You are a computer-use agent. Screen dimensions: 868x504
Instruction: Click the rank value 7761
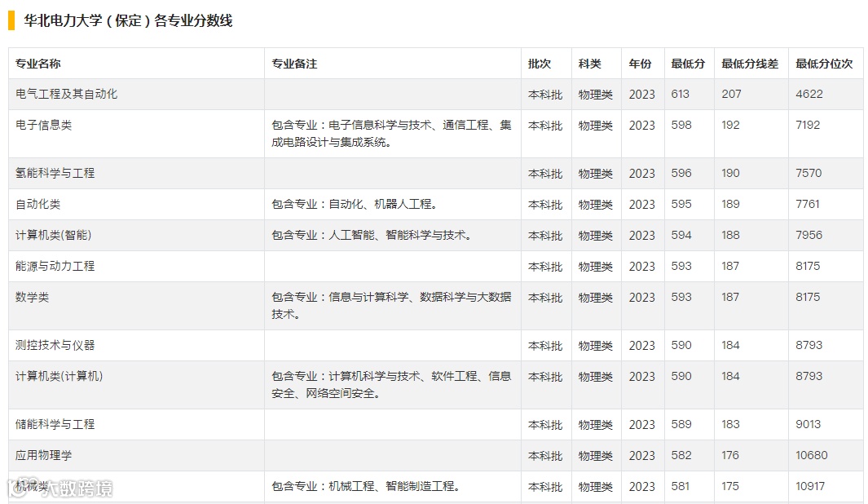point(808,205)
